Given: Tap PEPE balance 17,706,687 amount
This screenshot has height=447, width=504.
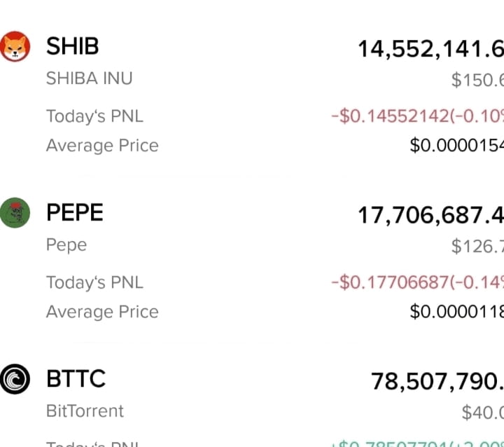Looking at the screenshot, I should [430, 215].
